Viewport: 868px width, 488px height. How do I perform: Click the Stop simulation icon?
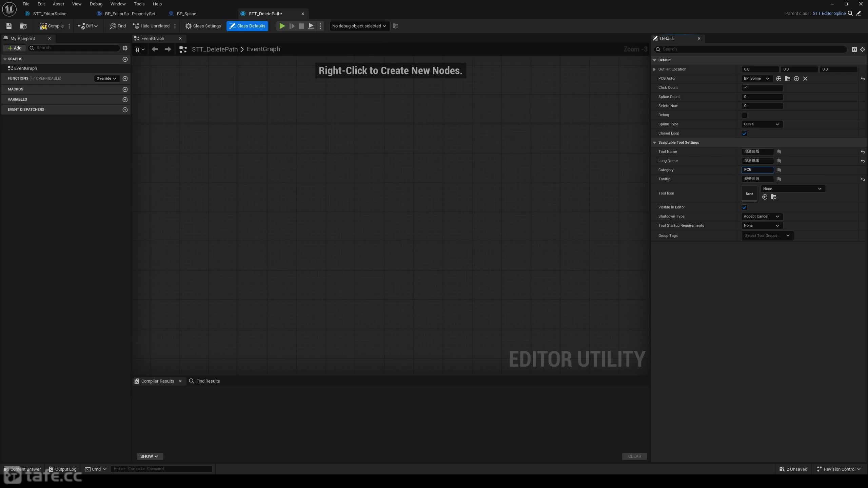point(301,26)
